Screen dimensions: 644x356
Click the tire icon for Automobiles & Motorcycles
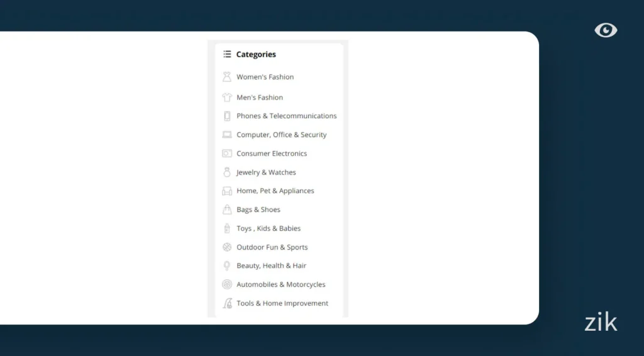click(x=227, y=284)
